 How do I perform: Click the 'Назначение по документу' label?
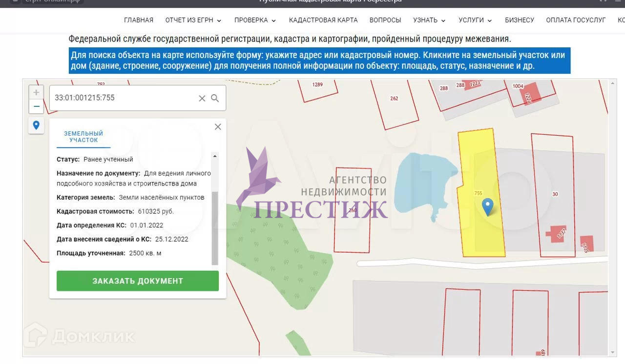pyautogui.click(x=99, y=173)
